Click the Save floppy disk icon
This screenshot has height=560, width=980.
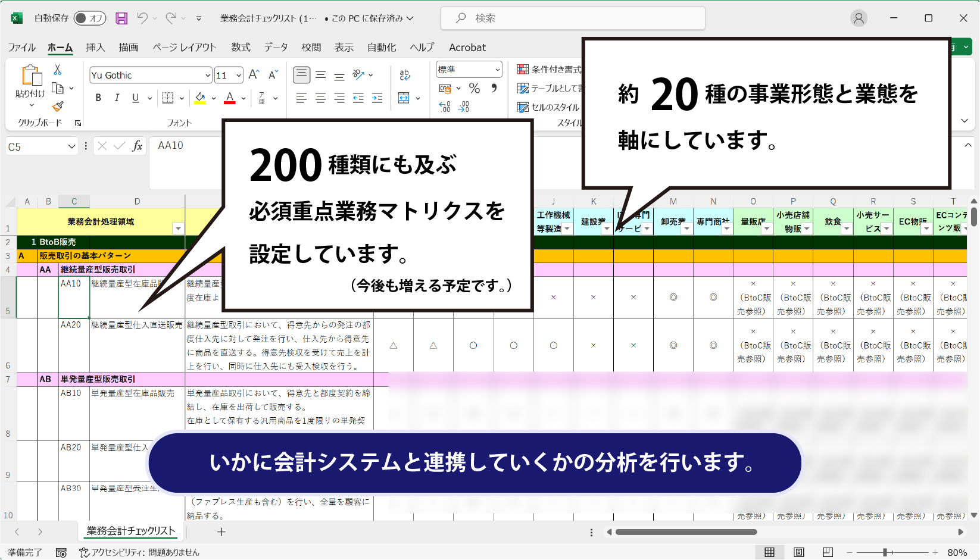point(121,18)
